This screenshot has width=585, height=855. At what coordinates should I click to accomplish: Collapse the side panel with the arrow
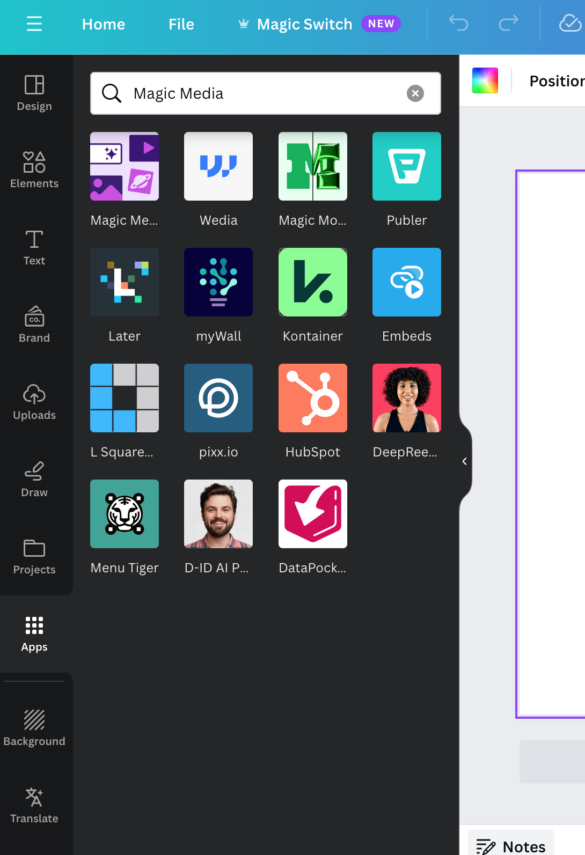tap(465, 461)
